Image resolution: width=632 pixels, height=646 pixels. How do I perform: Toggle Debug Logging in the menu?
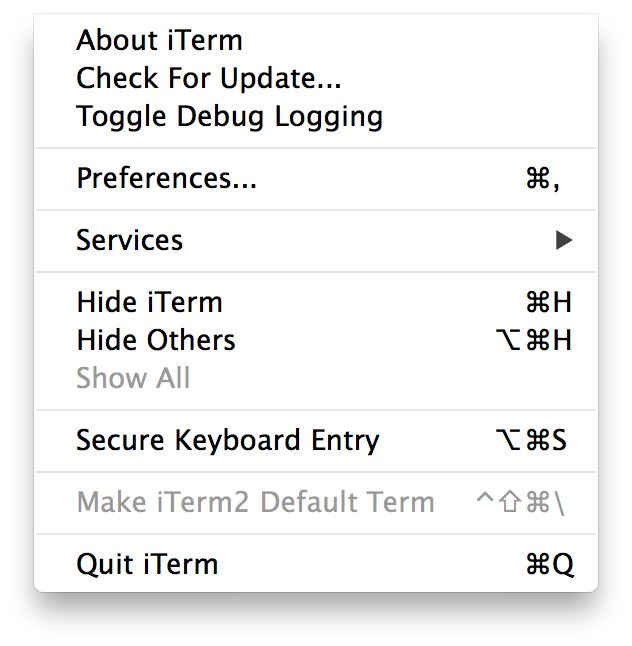(229, 116)
